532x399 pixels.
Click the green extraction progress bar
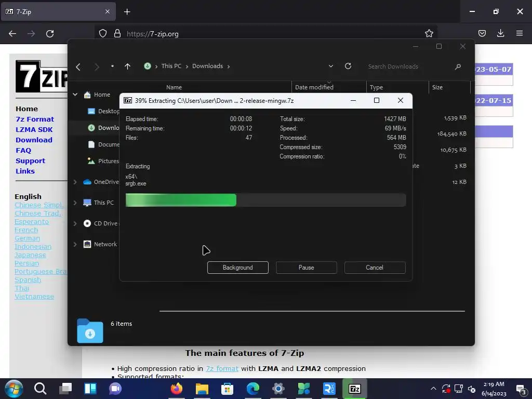180,200
